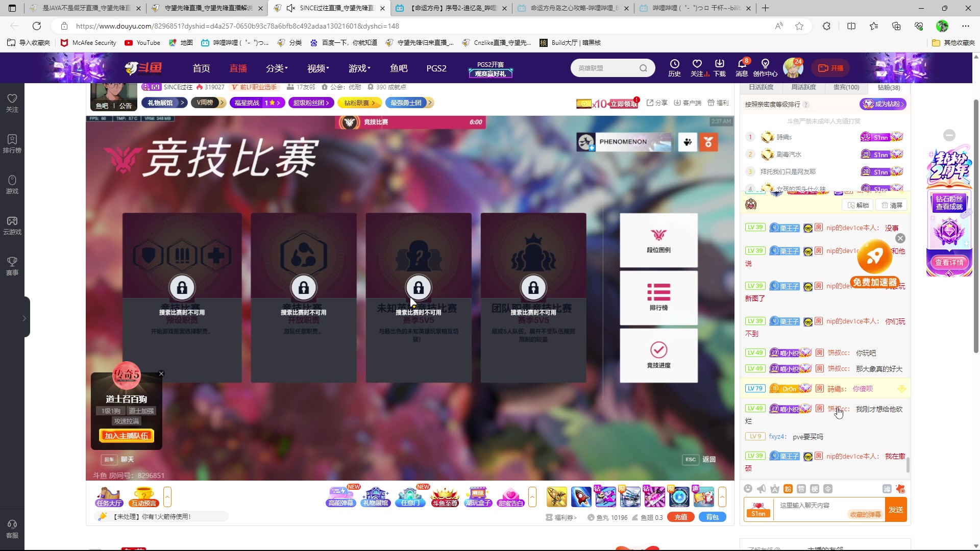
Task: Open the 消息 notification bell showing 8 alerts
Action: [x=742, y=68]
